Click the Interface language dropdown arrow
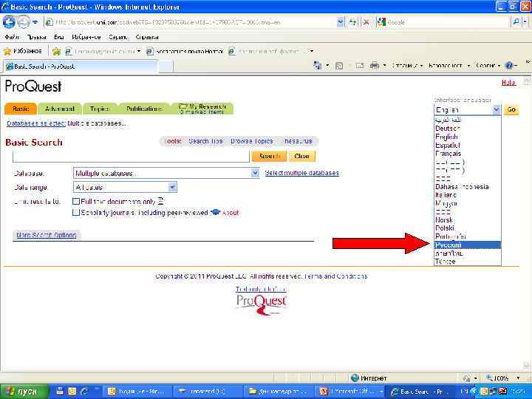Screen dimensions: 532x399 496,109
